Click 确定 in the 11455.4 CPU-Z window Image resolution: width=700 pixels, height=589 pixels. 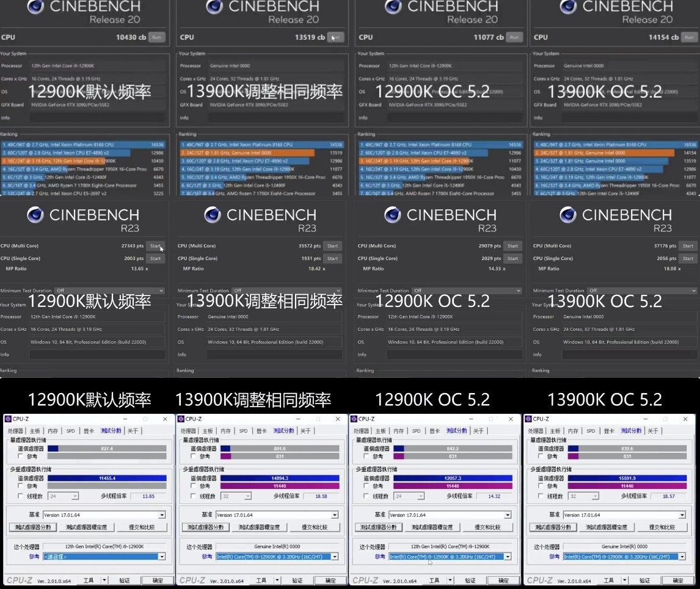(158, 580)
